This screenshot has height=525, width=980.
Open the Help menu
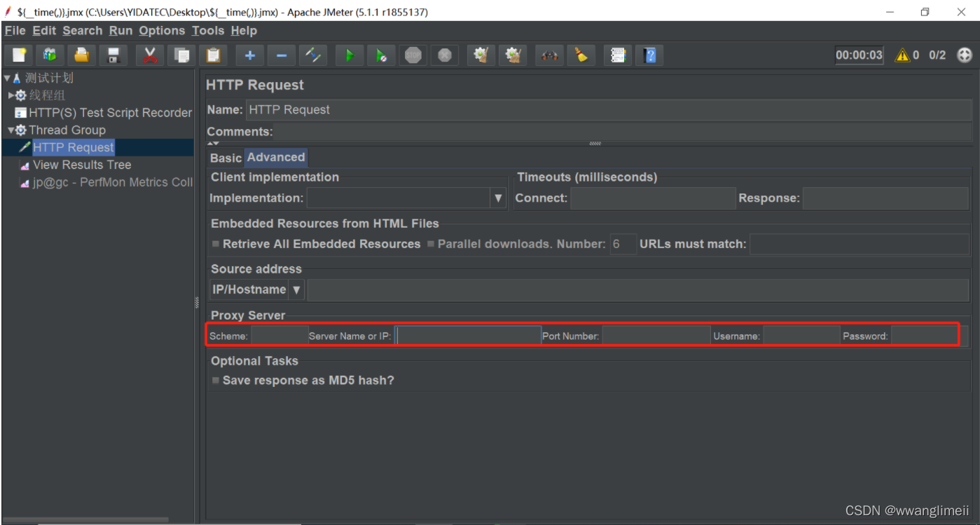[244, 31]
